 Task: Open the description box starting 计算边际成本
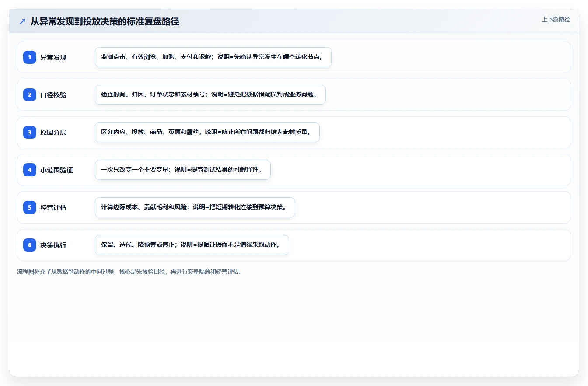195,207
